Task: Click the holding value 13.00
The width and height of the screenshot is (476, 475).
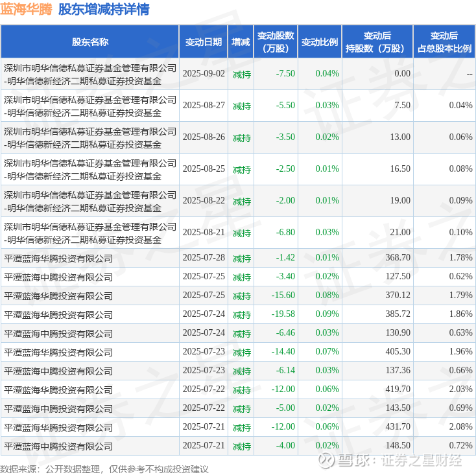Action: point(400,137)
